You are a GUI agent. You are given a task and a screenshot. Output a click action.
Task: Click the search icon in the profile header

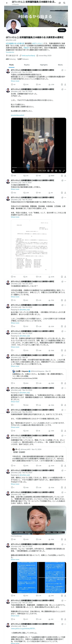pyautogui.click(x=64, y=3)
